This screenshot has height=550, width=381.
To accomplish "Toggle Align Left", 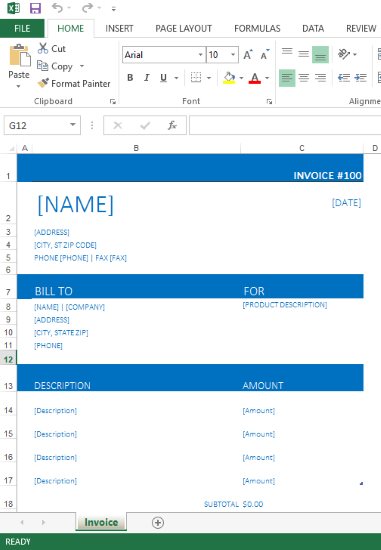I will 287,78.
